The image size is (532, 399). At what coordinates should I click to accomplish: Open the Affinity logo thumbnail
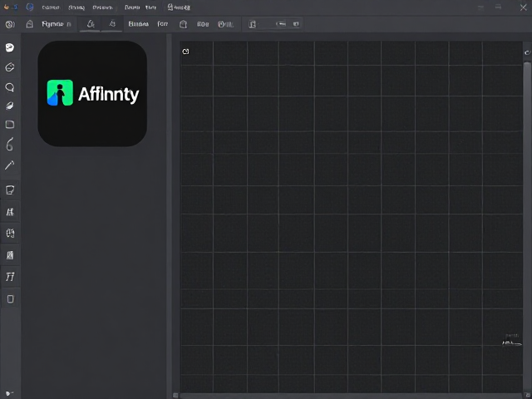coord(92,94)
